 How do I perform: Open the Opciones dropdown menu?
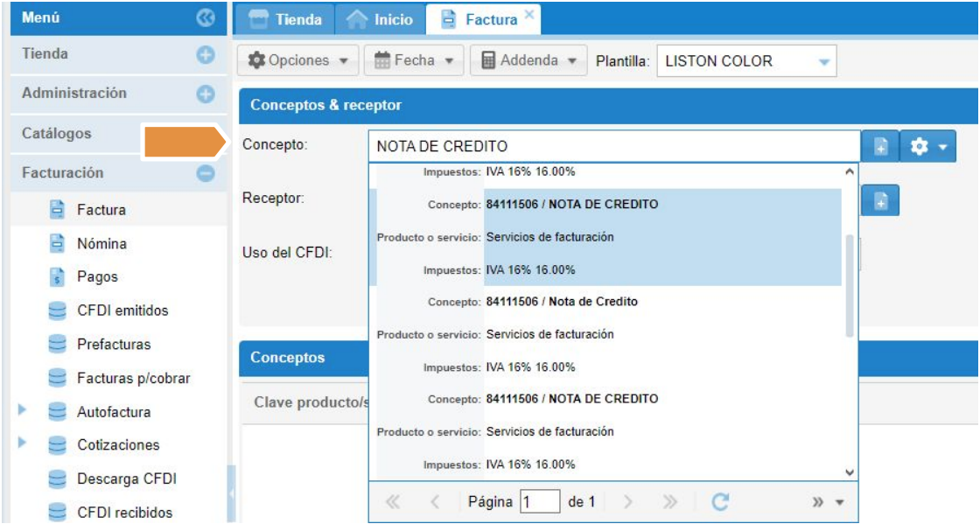(x=298, y=60)
